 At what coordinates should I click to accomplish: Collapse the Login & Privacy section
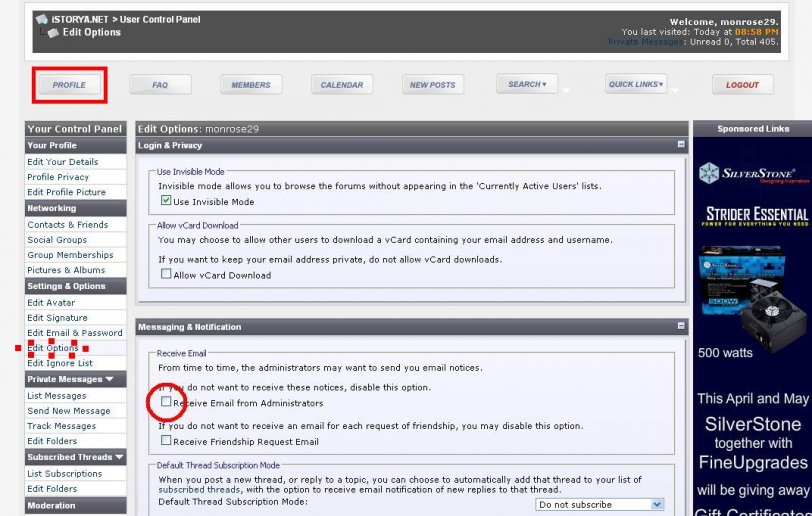681,145
